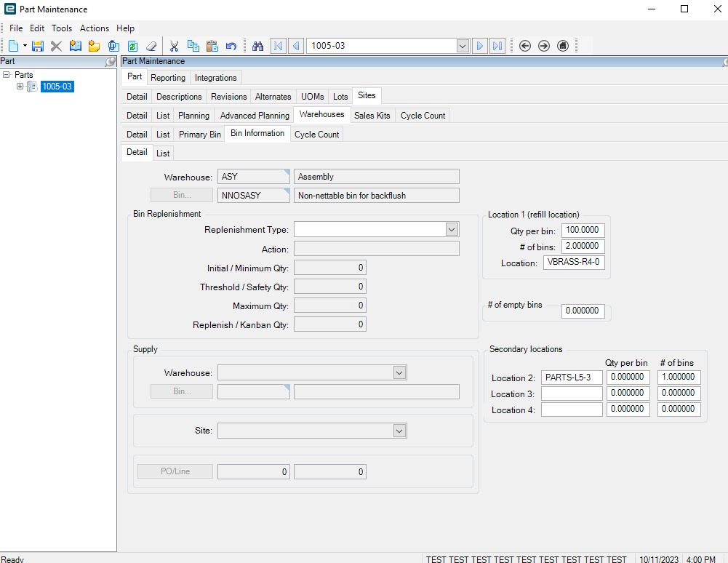The height and width of the screenshot is (563, 728).
Task: Open the Replenishment Type dropdown
Action: [x=452, y=230]
